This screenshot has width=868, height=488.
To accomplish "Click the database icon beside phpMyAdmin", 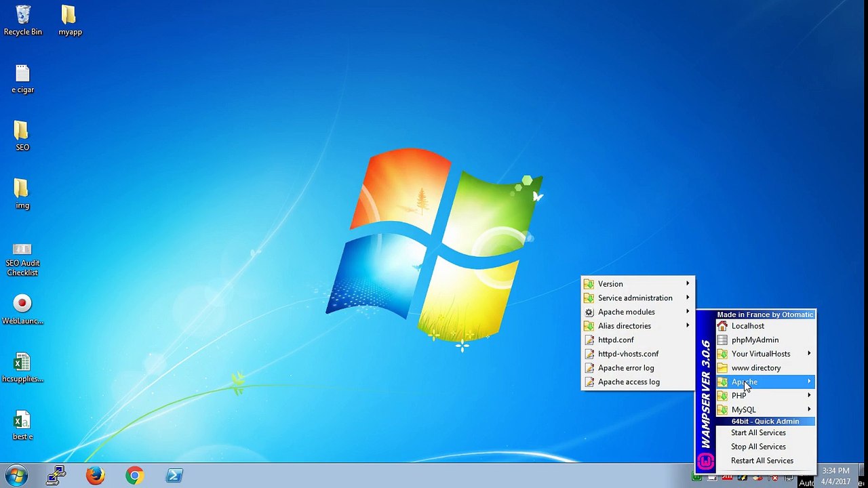I will (722, 340).
